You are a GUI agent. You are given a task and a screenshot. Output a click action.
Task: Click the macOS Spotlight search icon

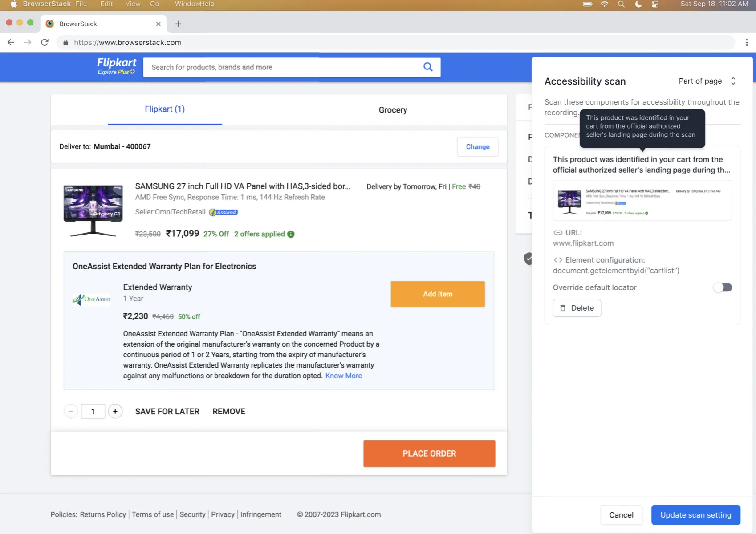tap(621, 4)
